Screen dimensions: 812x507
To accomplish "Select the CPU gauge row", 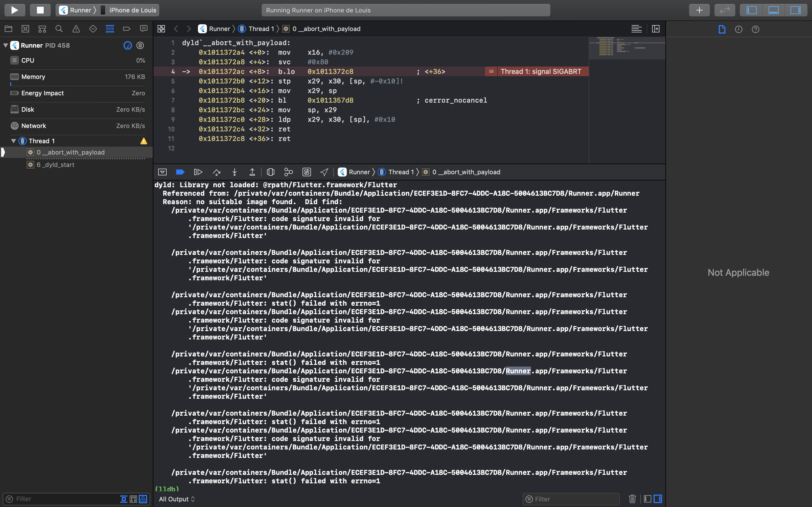I will coord(78,60).
